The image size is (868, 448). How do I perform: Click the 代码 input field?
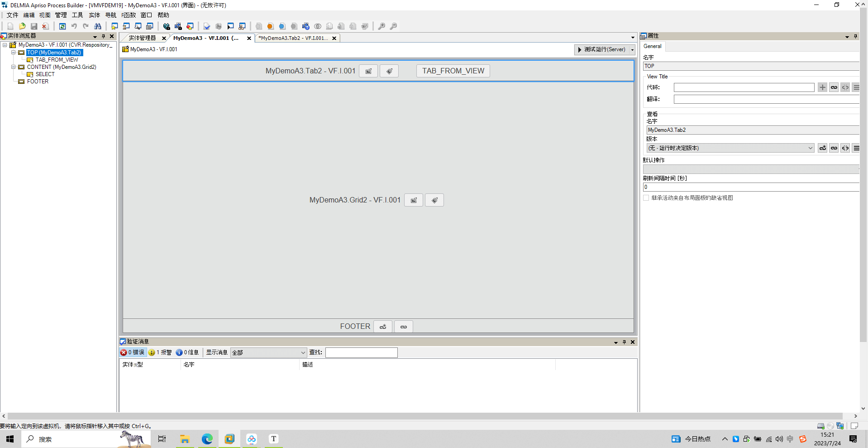744,87
